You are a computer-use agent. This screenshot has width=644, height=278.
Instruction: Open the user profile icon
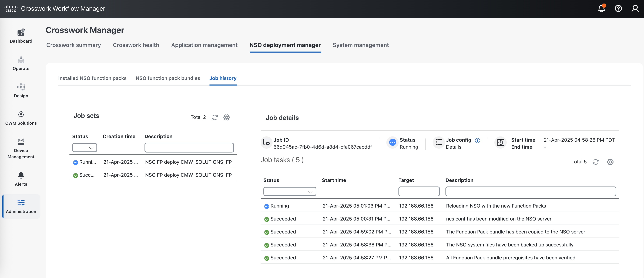pyautogui.click(x=635, y=8)
